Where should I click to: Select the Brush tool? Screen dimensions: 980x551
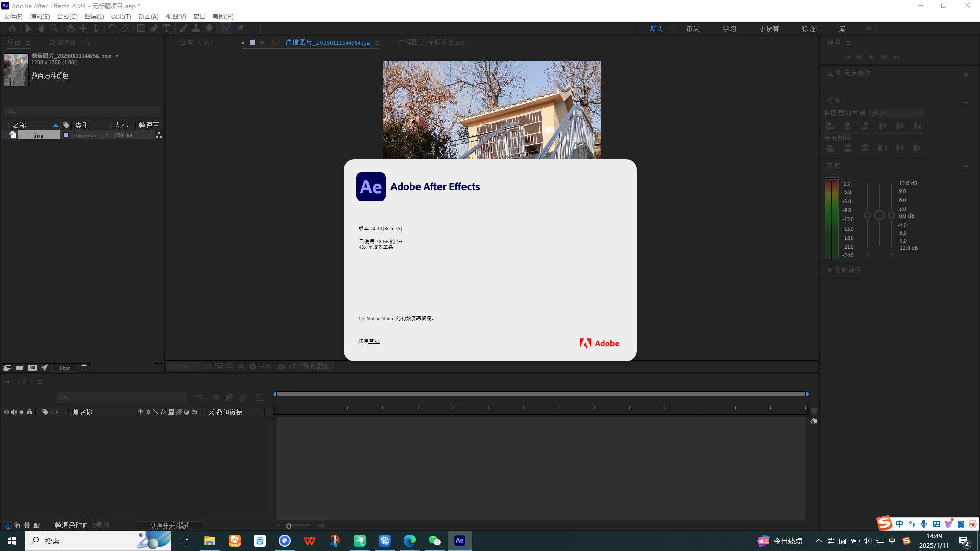click(x=183, y=29)
